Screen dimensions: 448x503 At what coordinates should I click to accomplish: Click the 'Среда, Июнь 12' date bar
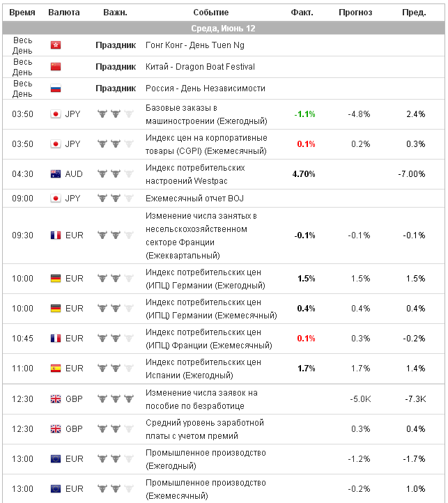pos(223,29)
